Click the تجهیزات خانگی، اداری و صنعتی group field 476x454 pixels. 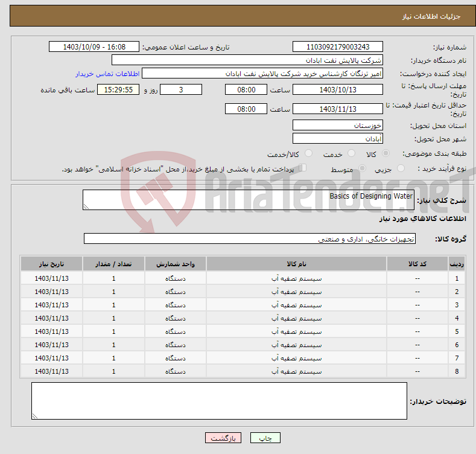pyautogui.click(x=250, y=239)
